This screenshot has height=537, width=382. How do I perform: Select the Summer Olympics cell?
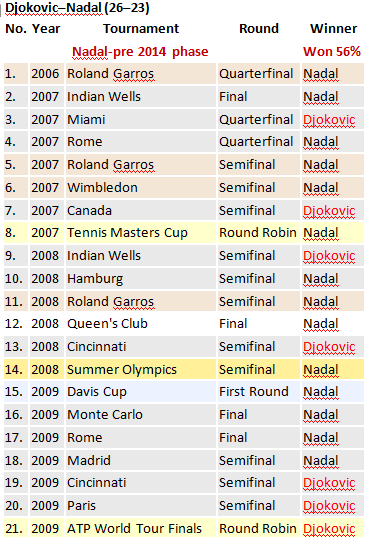click(x=141, y=370)
